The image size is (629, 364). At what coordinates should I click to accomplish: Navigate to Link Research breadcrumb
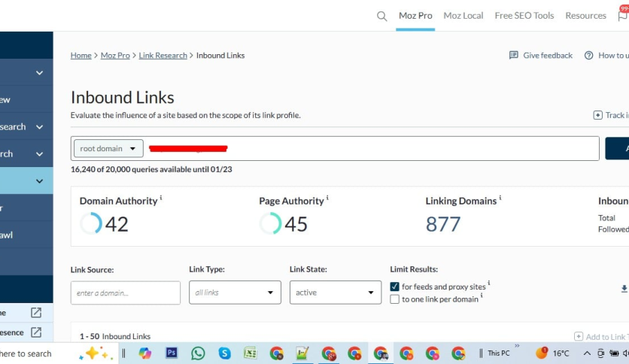(163, 56)
